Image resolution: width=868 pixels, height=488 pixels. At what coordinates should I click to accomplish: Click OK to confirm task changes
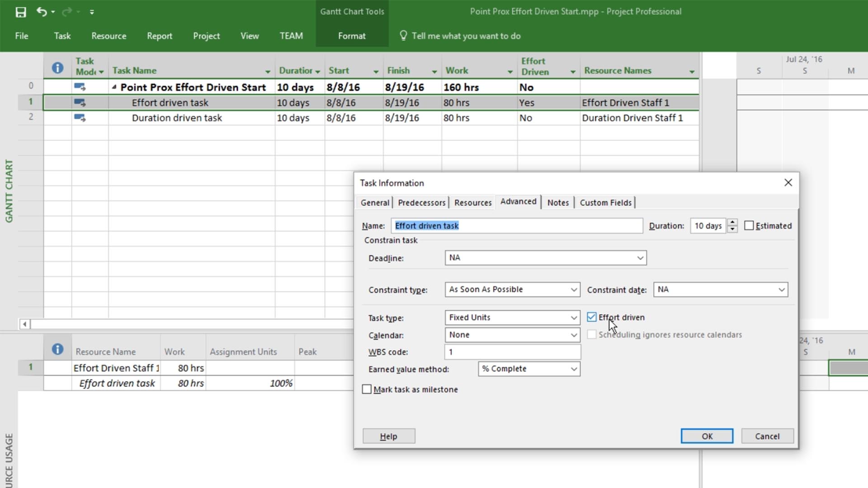coord(707,436)
